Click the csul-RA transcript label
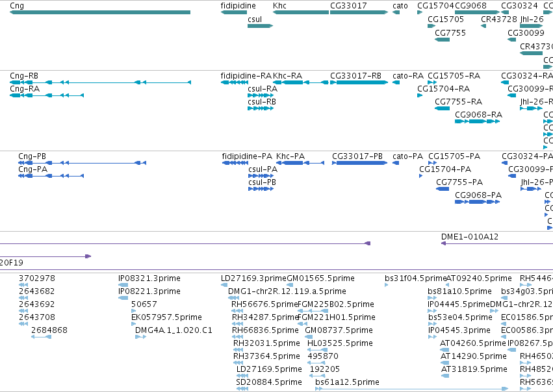Viewport: 553px width, 392px height. 263,89
